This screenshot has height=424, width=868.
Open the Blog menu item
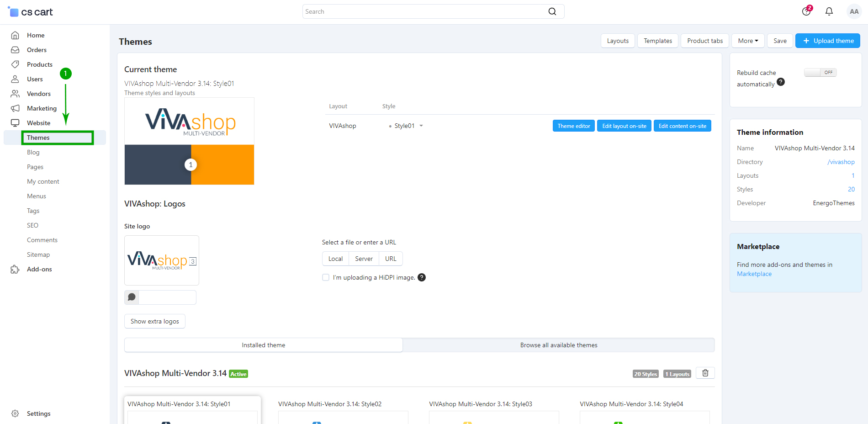pyautogui.click(x=33, y=152)
